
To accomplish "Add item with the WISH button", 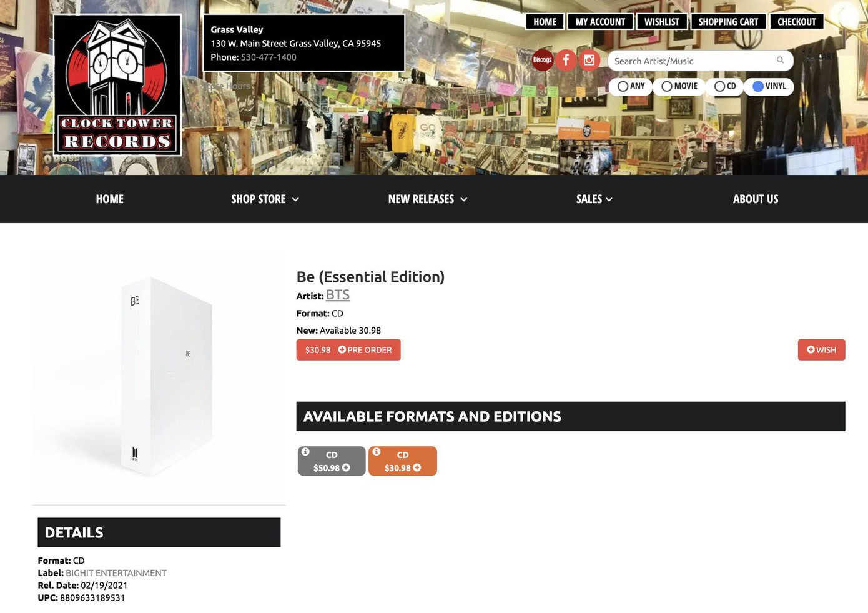I will tap(821, 350).
